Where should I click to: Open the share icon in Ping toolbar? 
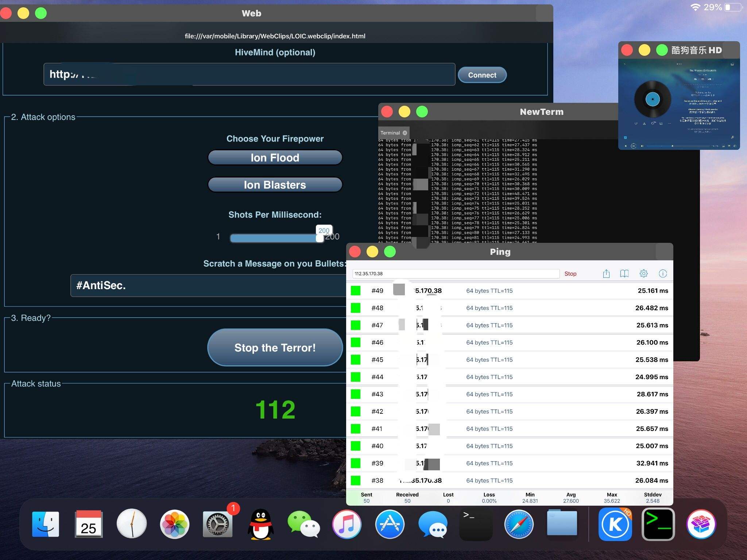(606, 273)
